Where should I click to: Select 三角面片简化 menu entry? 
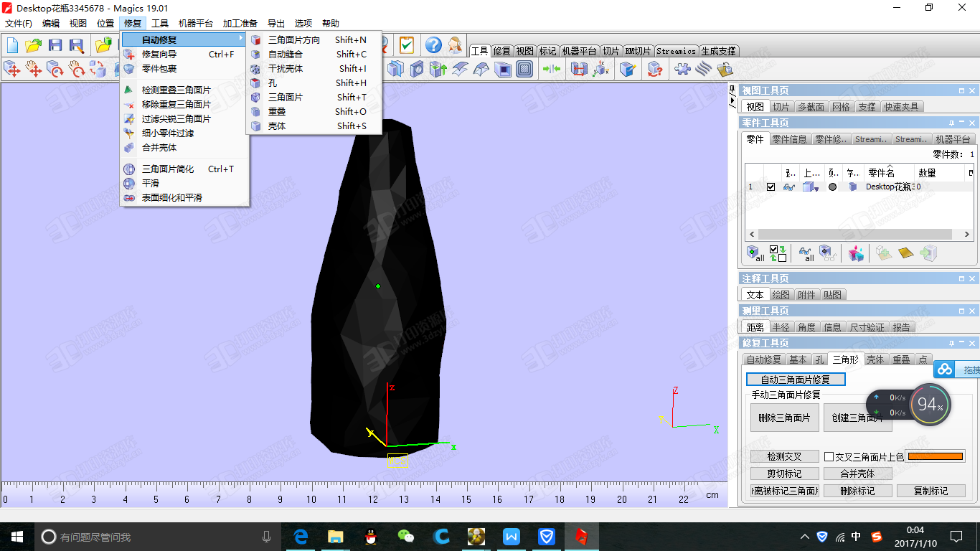click(x=184, y=169)
